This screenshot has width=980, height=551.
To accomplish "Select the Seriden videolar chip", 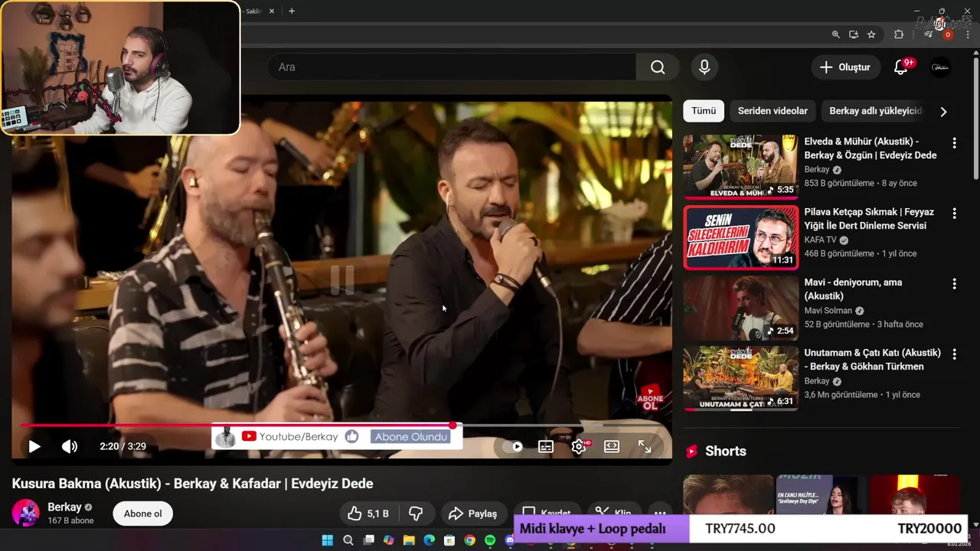I will pyautogui.click(x=773, y=111).
